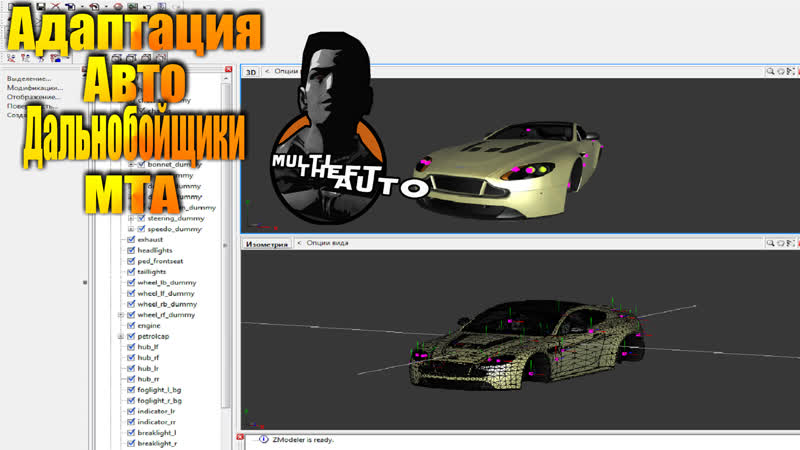Select indicator_rr in the tree
Screen dimensions: 800x450
157,422
